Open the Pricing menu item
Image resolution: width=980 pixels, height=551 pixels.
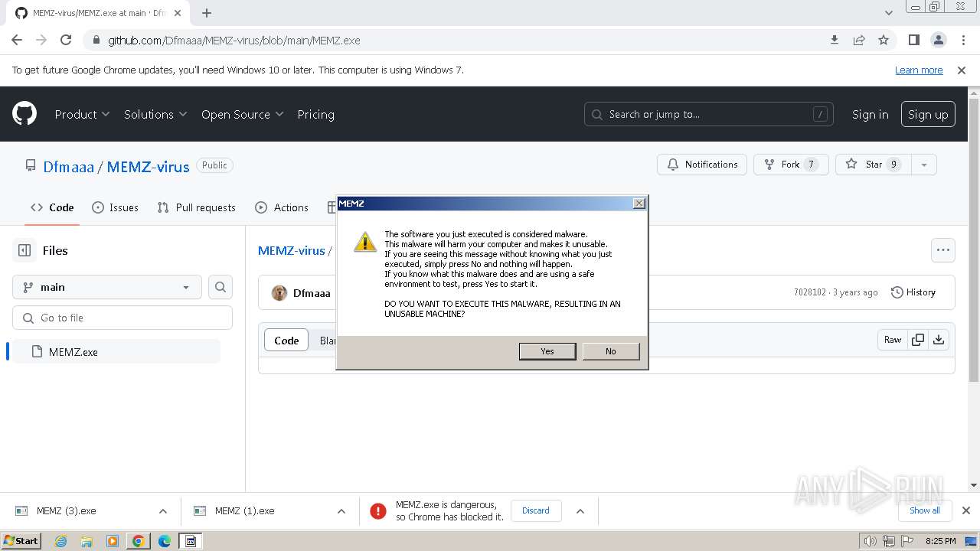pyautogui.click(x=315, y=114)
